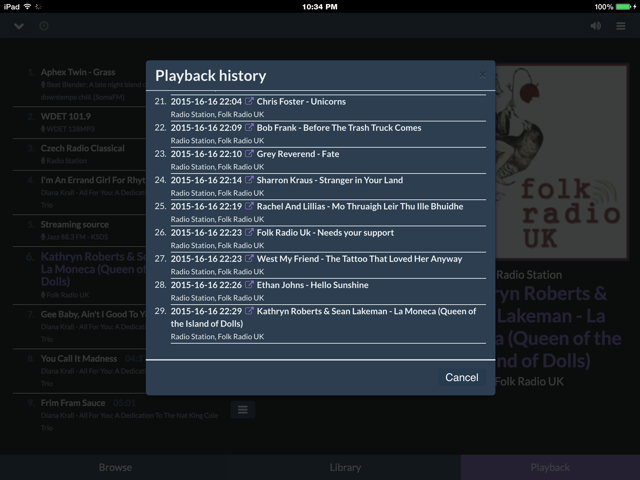Collapse player with the down chevron icon

point(19,26)
